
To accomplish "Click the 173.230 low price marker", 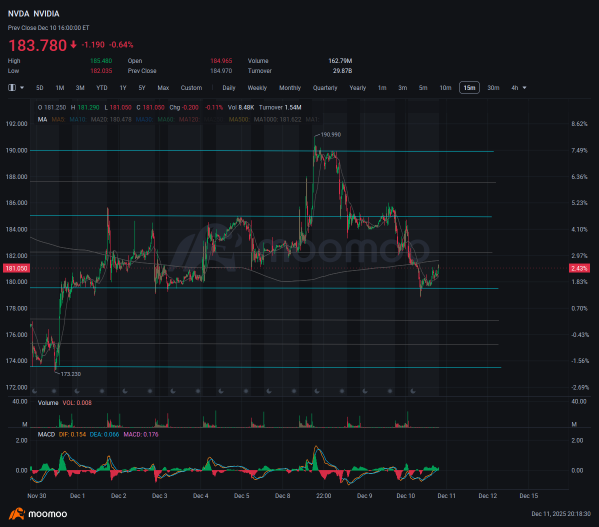I will click(71, 374).
